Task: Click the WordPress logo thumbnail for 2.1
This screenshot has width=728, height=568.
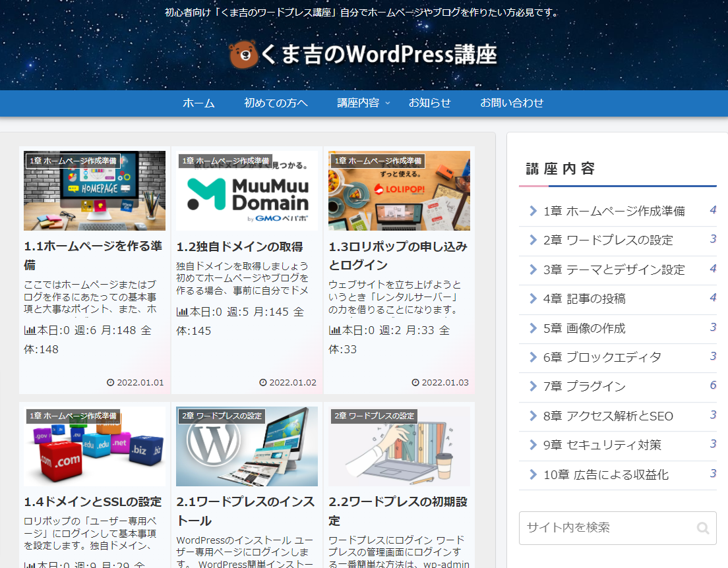Action: click(x=247, y=446)
